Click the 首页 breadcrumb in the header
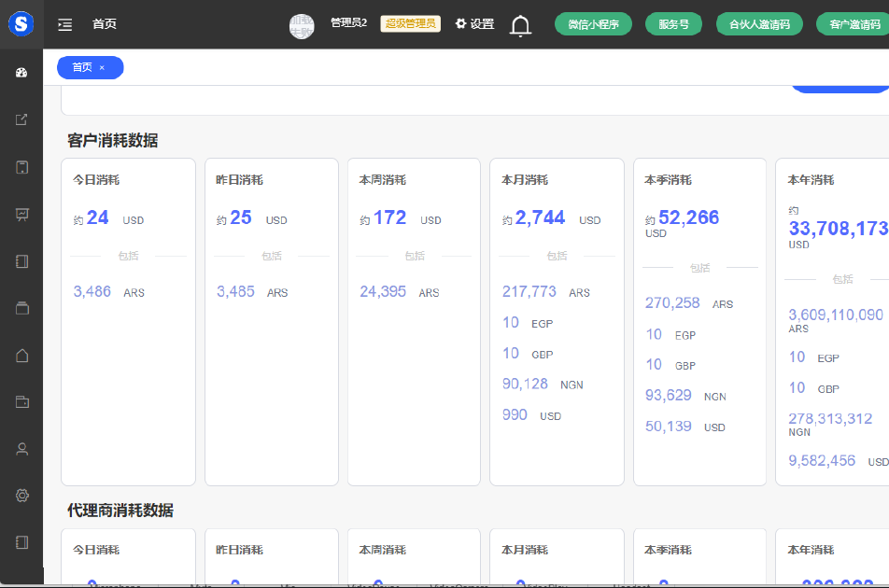The height and width of the screenshot is (588, 889). click(105, 25)
